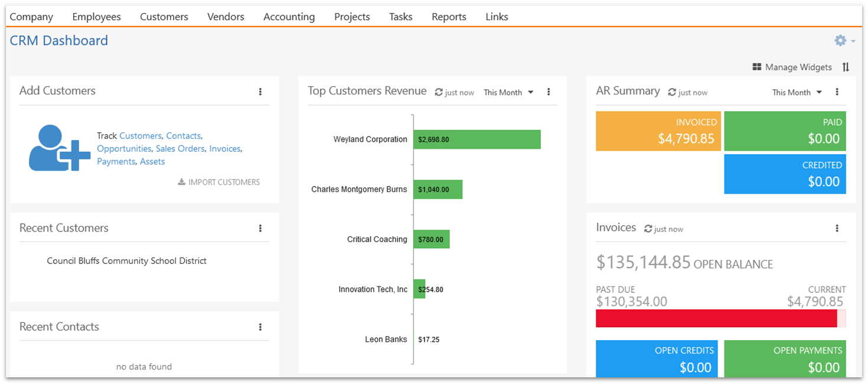
Task: Open the Projects menu
Action: [352, 17]
